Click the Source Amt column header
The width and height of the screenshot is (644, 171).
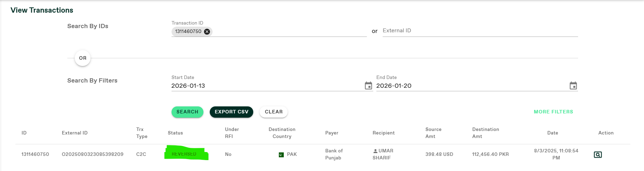tap(433, 133)
